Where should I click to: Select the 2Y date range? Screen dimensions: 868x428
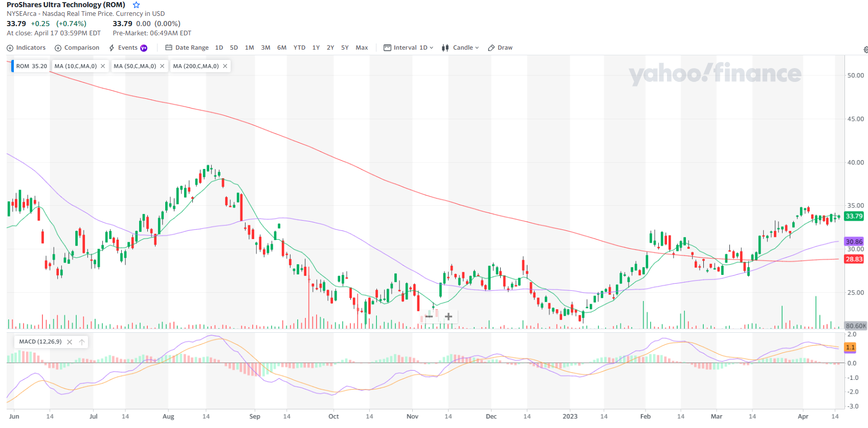tap(330, 48)
